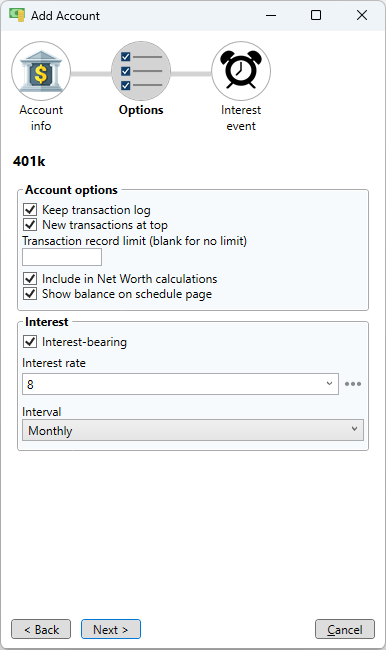Minimize the Add Account window
The height and width of the screenshot is (650, 386).
(x=271, y=15)
